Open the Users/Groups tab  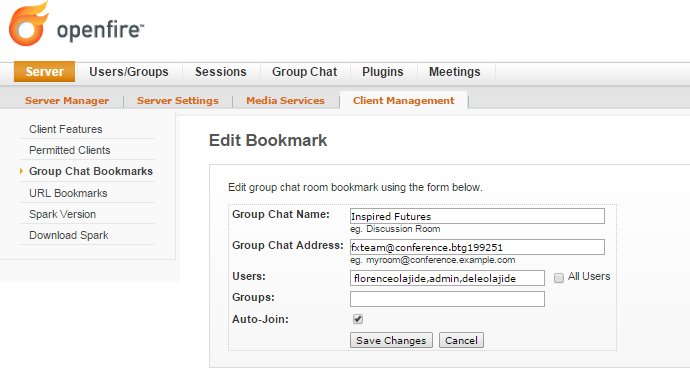coord(128,72)
